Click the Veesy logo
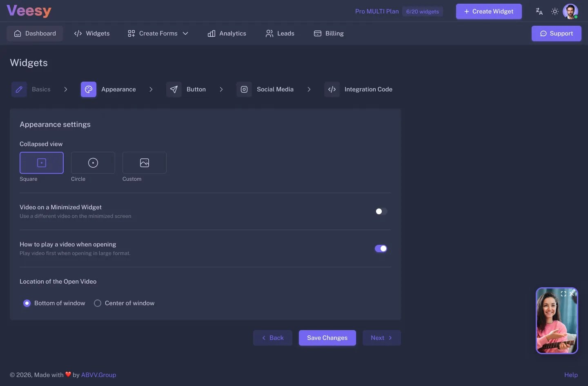This screenshot has width=588, height=386. point(29,11)
